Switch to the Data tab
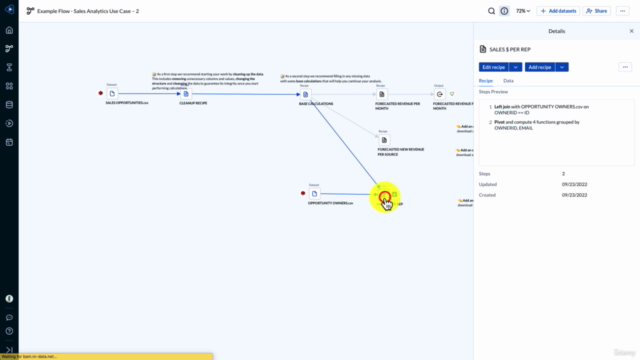 pos(508,81)
